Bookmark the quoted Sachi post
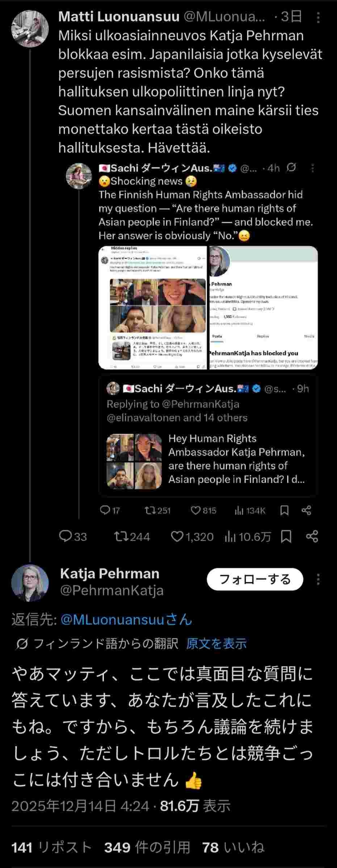Image resolution: width=337 pixels, height=868 pixels. point(285,510)
